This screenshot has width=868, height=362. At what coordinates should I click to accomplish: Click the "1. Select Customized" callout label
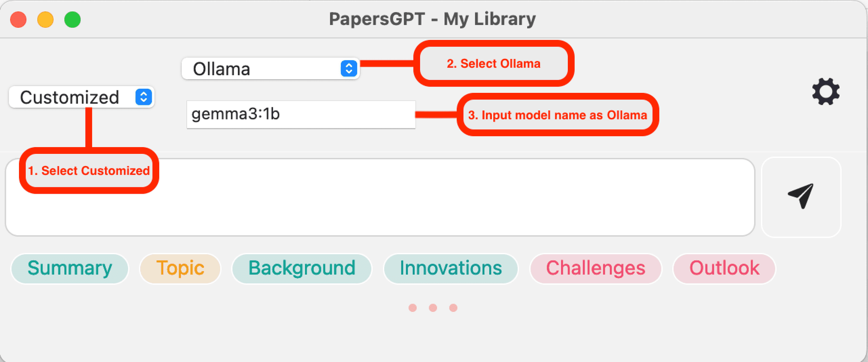[x=89, y=171]
